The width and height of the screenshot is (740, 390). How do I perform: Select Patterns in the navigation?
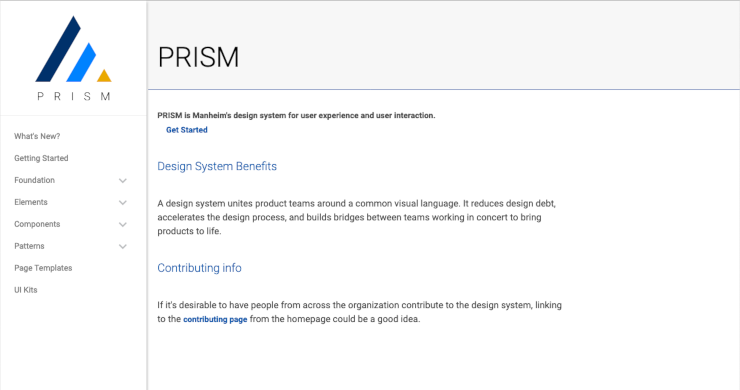[29, 246]
